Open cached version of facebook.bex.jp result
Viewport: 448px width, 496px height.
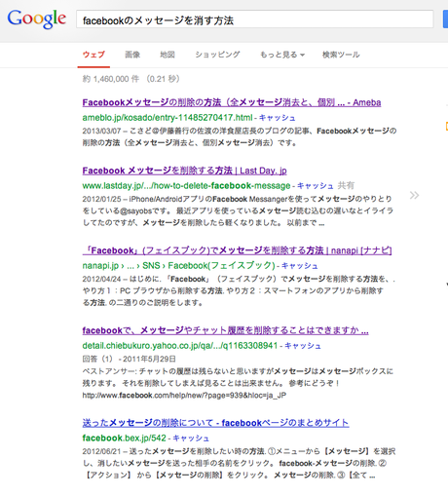(x=191, y=438)
